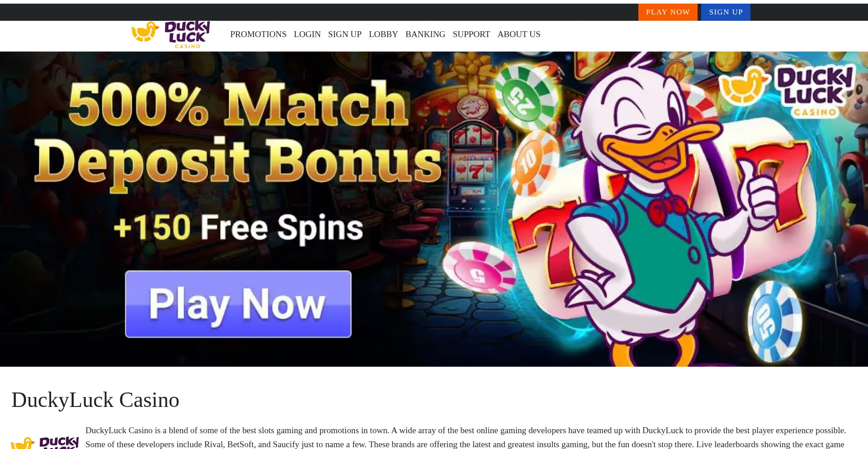868x449 pixels.
Task: Open the Login page from navigation
Action: [x=307, y=34]
